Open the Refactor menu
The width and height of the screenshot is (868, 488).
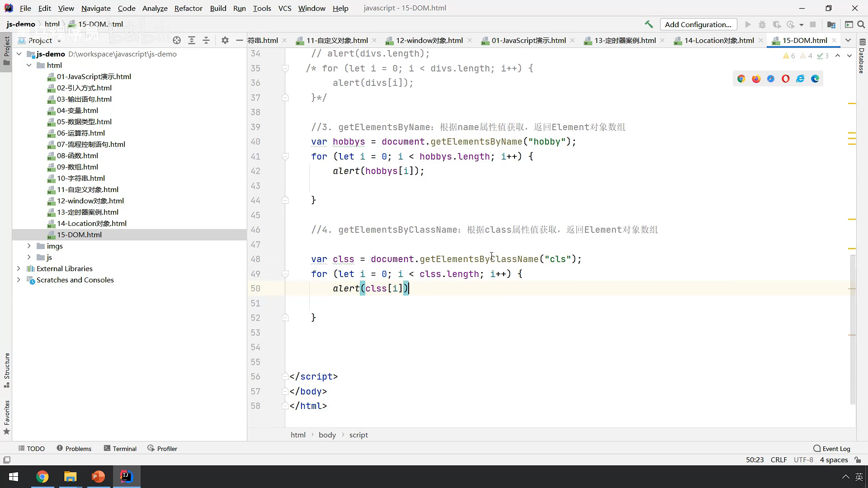click(x=188, y=8)
